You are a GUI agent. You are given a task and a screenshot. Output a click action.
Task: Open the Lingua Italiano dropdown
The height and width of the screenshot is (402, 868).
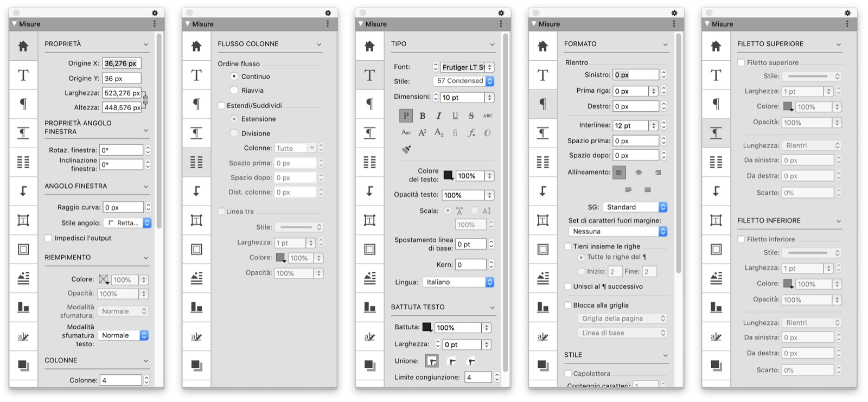pos(458,282)
